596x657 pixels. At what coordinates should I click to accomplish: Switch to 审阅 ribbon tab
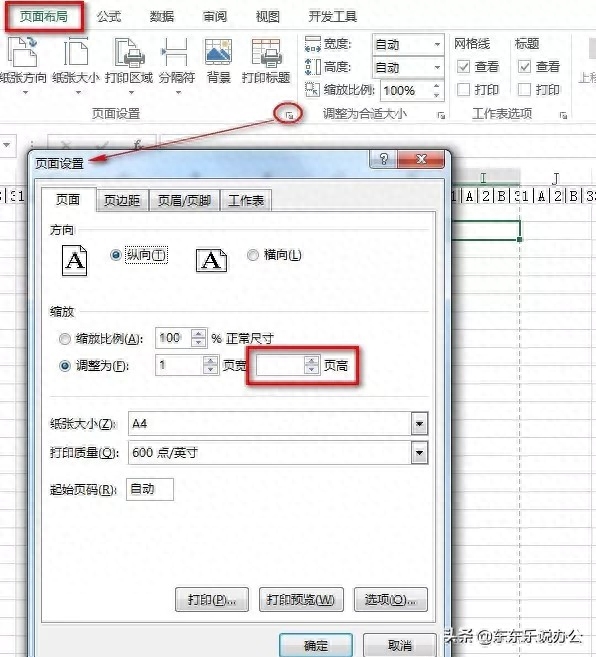coord(215,16)
